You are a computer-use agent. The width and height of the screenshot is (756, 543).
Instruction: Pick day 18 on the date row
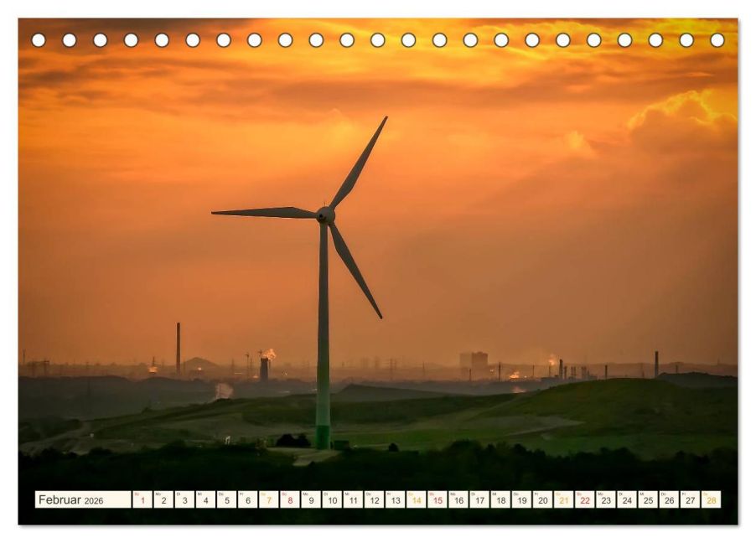(500, 499)
